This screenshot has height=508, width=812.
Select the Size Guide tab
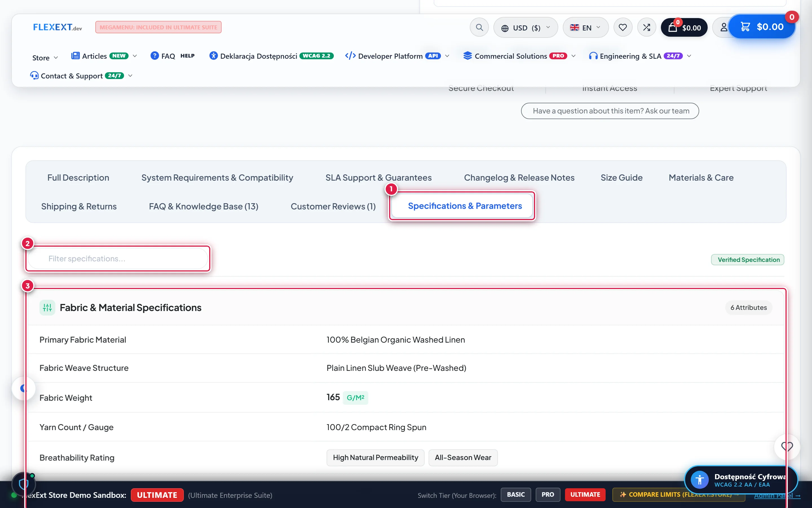(x=621, y=178)
